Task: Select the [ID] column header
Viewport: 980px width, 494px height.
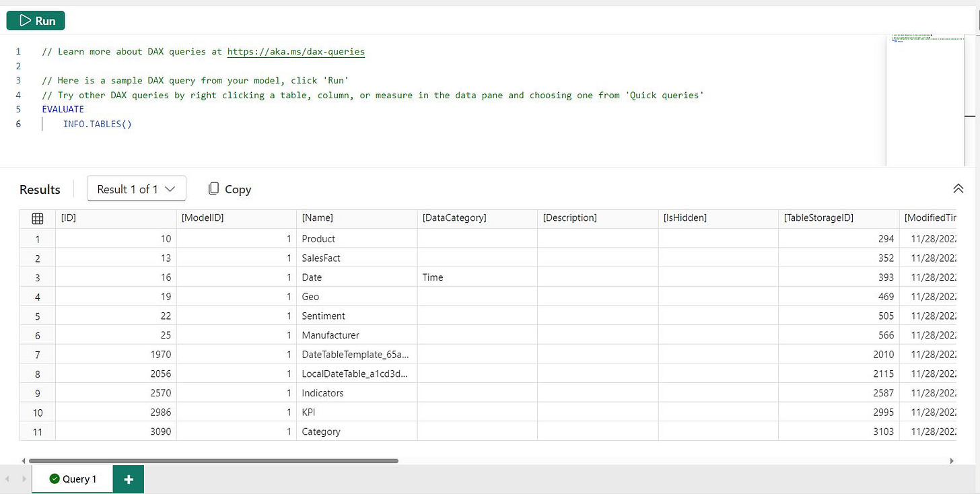Action: pyautogui.click(x=116, y=218)
